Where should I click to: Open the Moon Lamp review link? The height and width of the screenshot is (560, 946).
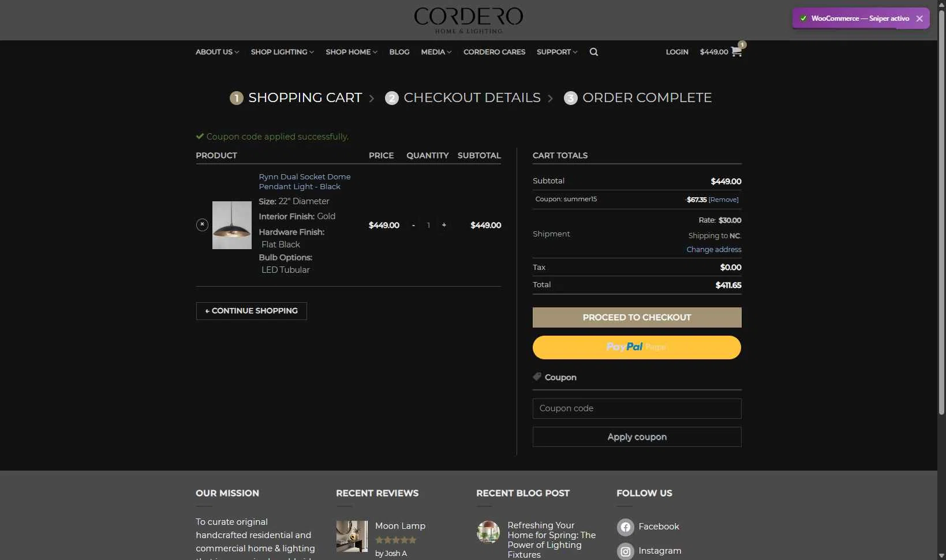[400, 526]
